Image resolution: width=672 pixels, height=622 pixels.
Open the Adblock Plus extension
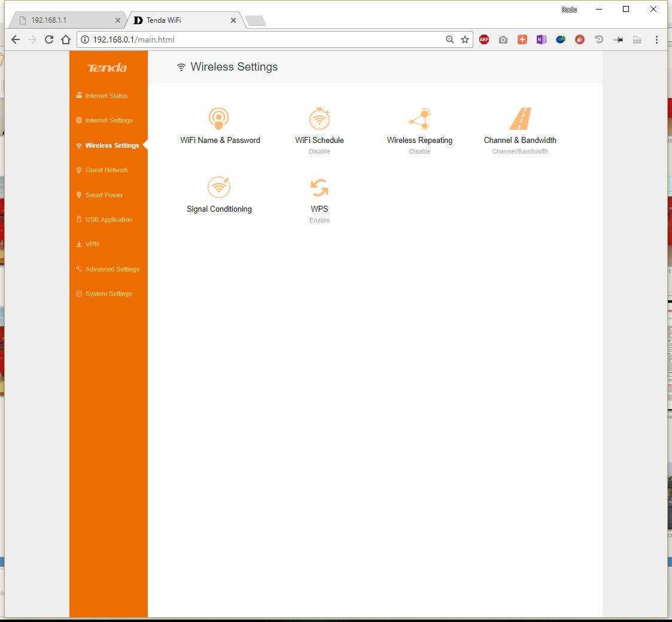click(484, 39)
